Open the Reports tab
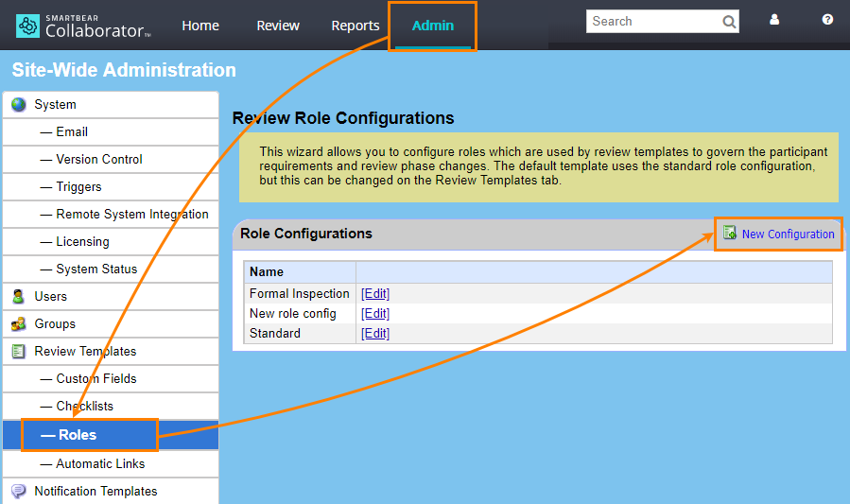Screen dimensions: 850x504 356,26
